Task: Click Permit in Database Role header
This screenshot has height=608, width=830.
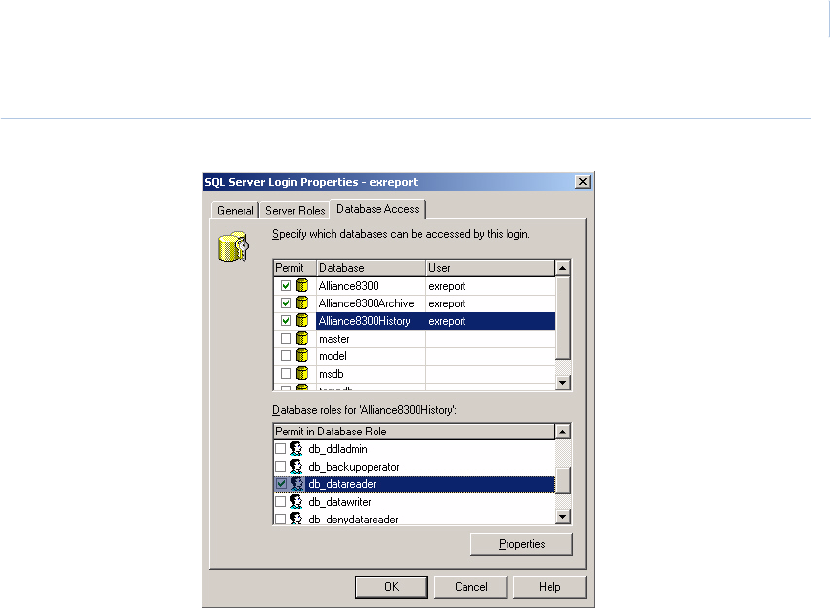Action: tap(414, 431)
